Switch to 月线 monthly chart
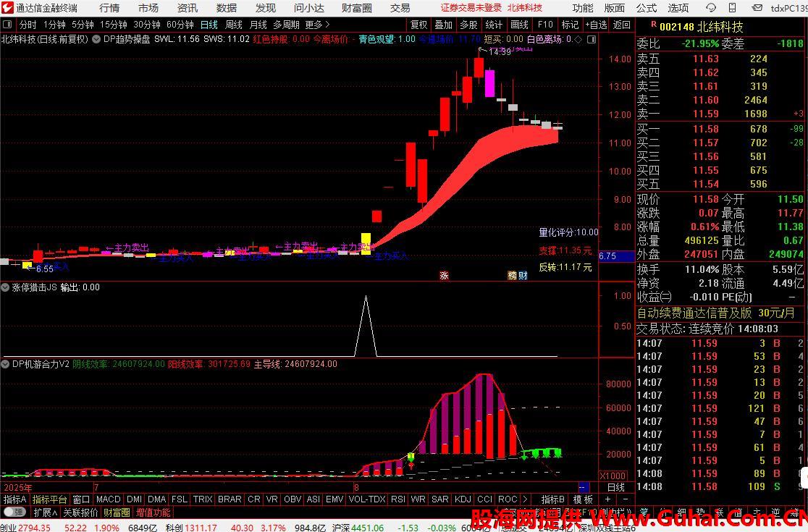 click(x=258, y=25)
